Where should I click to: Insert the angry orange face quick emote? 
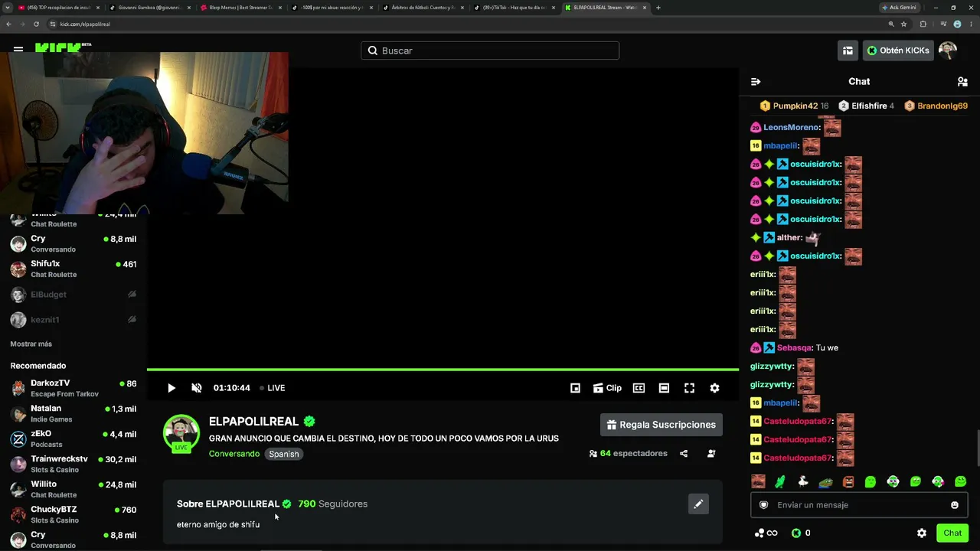coord(848,481)
